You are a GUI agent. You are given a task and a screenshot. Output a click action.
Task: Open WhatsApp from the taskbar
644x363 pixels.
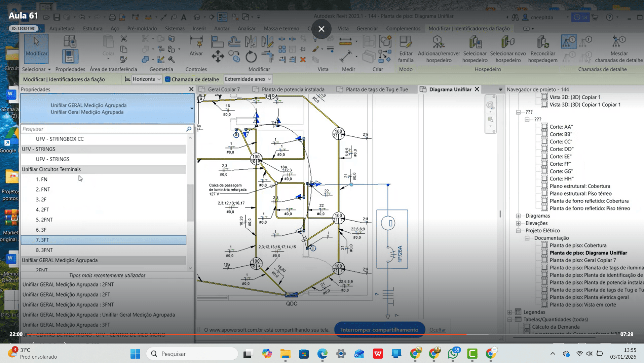pyautogui.click(x=453, y=354)
